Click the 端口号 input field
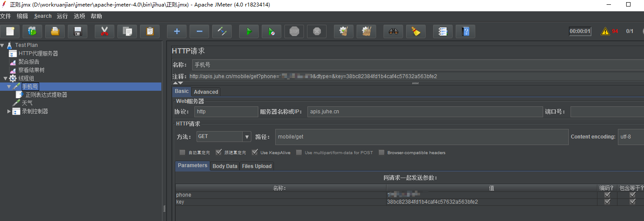Image resolution: width=644 pixels, height=221 pixels. click(607, 112)
